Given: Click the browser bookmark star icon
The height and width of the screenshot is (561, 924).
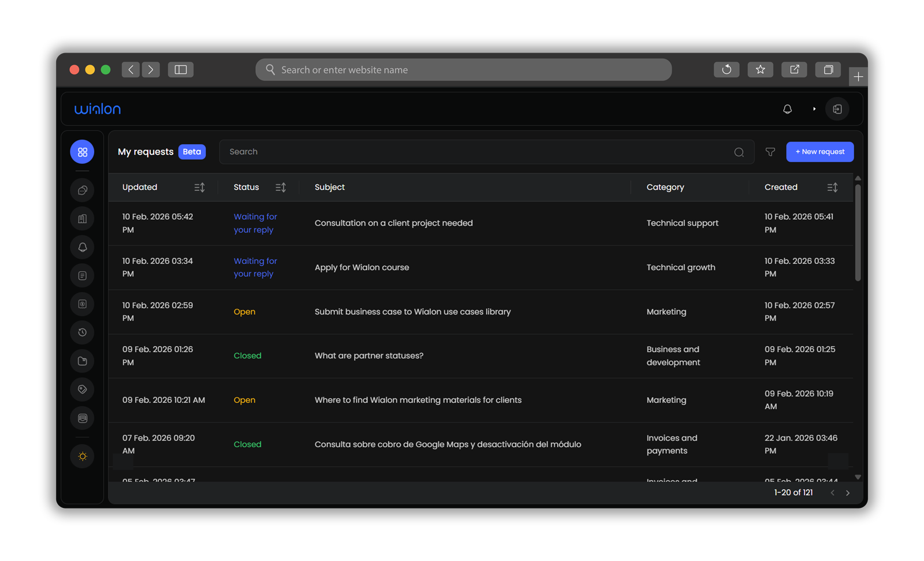Looking at the screenshot, I should (760, 70).
